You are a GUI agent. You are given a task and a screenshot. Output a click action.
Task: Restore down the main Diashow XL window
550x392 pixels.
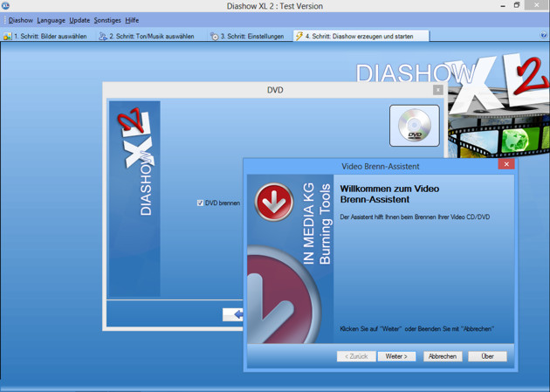click(517, 5)
